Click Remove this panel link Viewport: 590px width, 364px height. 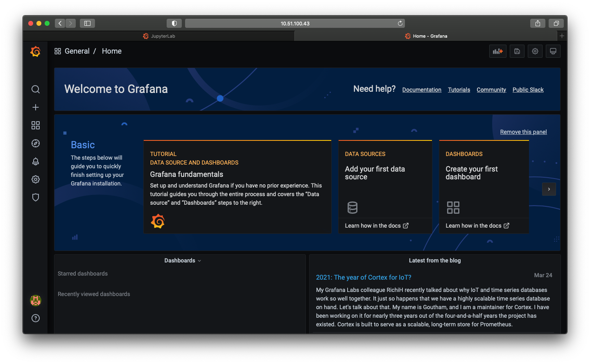523,132
